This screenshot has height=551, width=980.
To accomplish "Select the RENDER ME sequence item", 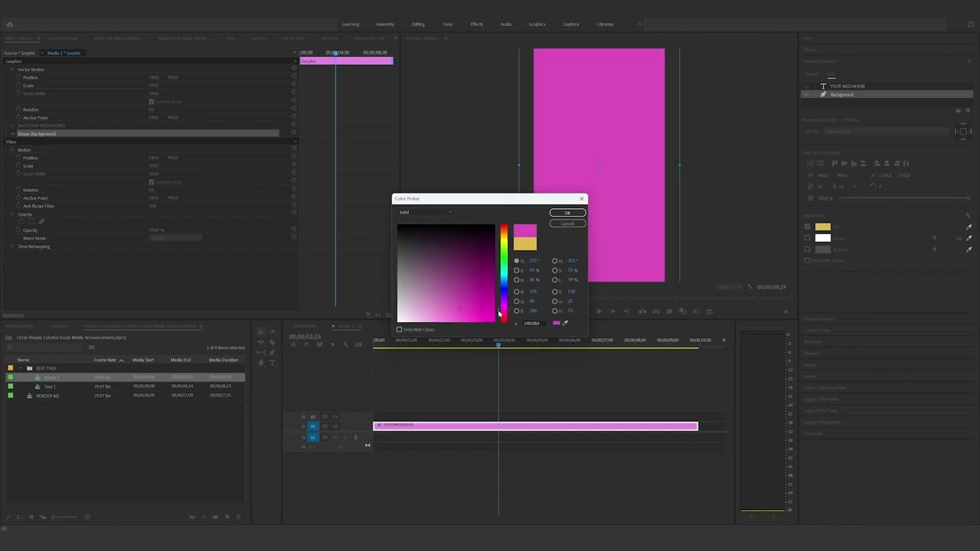I will 47,396.
